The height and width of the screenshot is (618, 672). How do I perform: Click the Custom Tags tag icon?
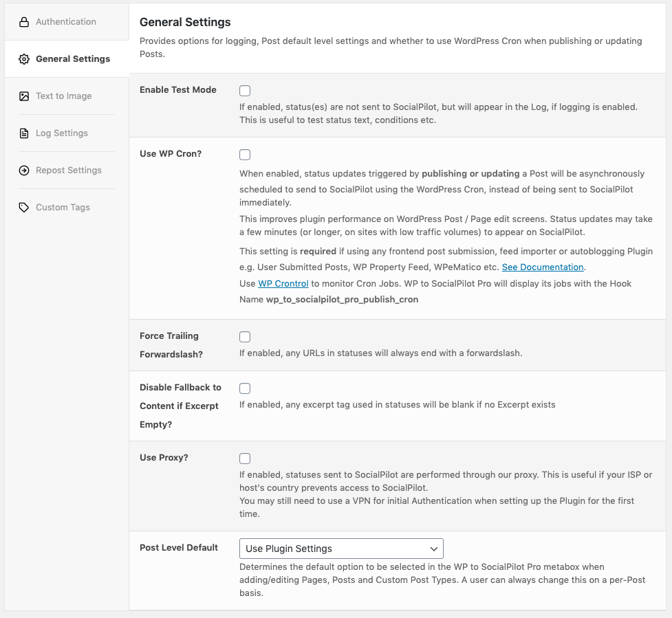(24, 208)
